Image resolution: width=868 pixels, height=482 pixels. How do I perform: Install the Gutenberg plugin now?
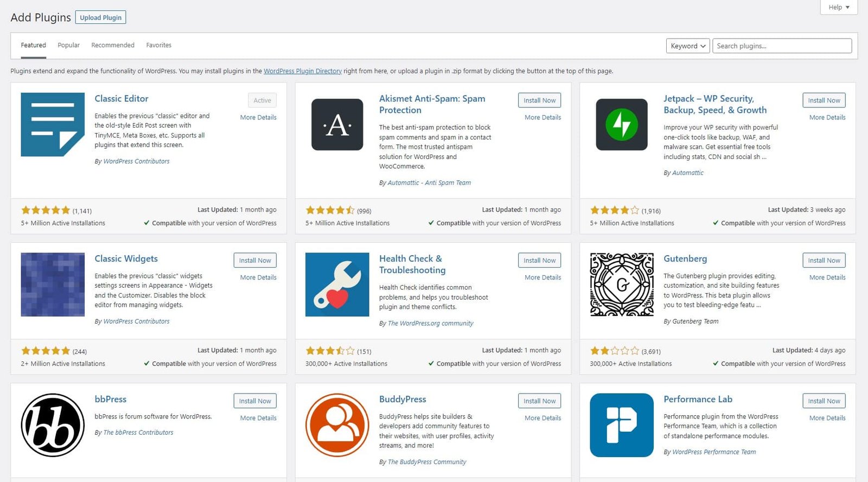click(824, 261)
